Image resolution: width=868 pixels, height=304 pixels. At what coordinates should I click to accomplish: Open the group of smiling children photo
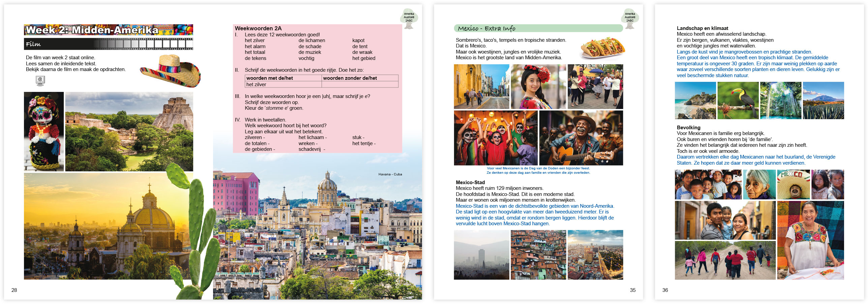tap(708, 184)
